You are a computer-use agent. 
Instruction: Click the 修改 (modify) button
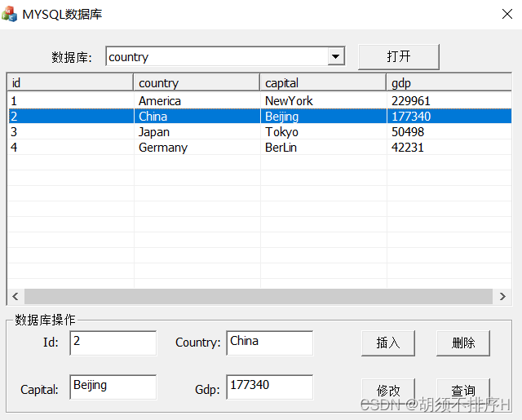pyautogui.click(x=388, y=390)
